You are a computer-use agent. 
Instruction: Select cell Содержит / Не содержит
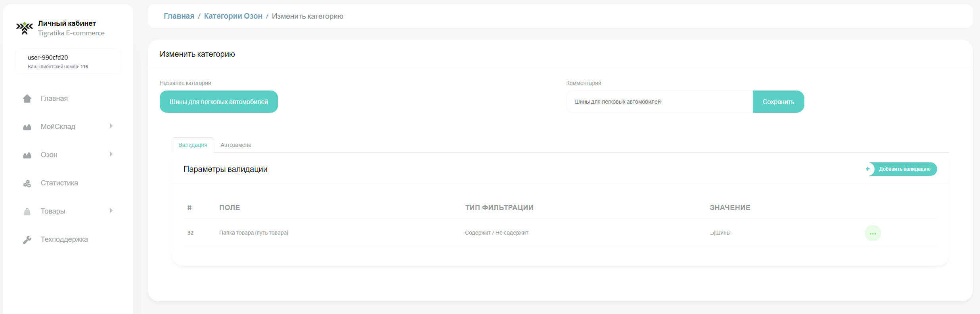click(x=497, y=233)
